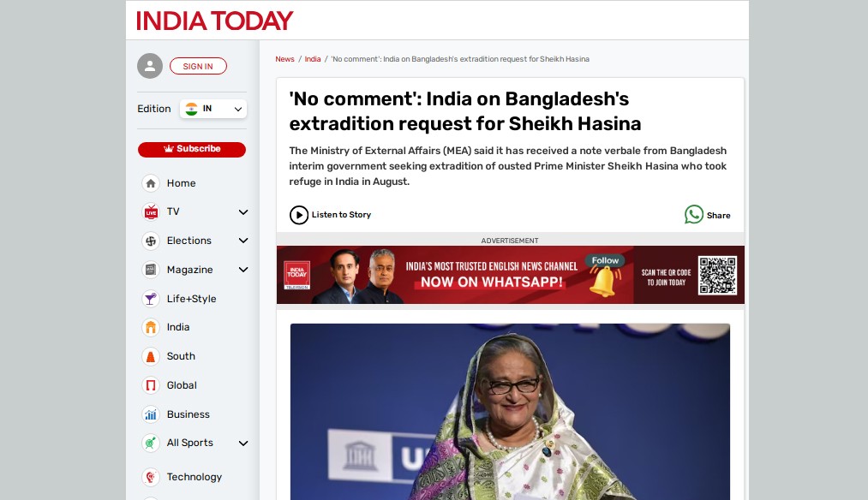Click the user profile avatar icon
868x500 pixels.
click(x=150, y=67)
